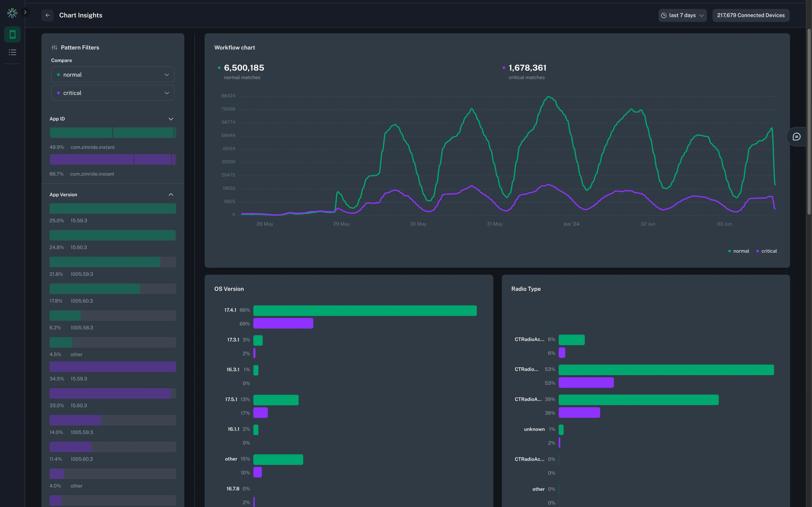Open the critical compare dropdown
The height and width of the screenshot is (507, 812).
(x=113, y=92)
